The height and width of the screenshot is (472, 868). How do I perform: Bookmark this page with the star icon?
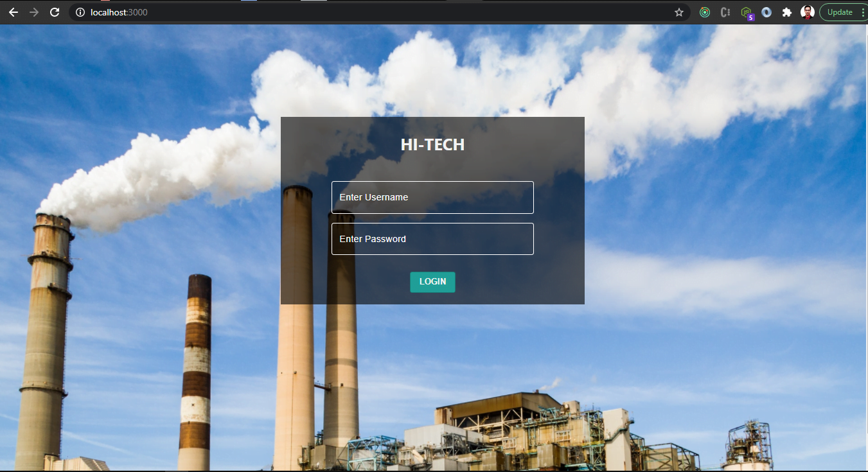[x=679, y=12]
